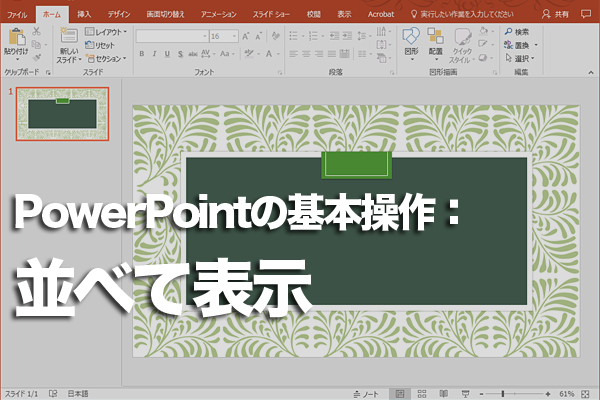Select Align Left paragraph button
This screenshot has height=400, width=600.
pos(293,54)
